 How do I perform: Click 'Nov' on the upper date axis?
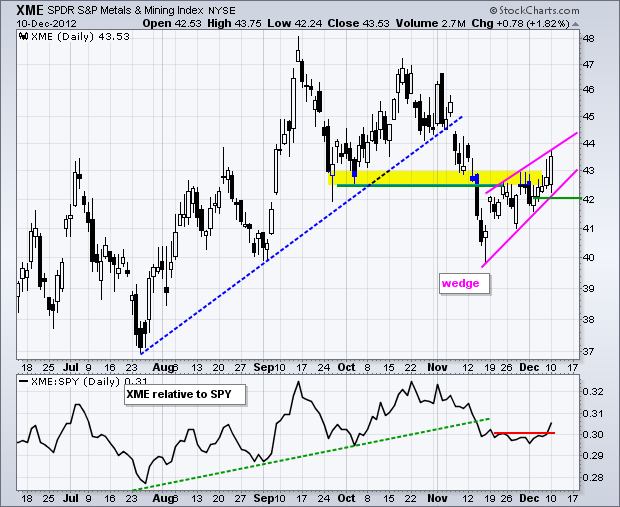(x=437, y=367)
